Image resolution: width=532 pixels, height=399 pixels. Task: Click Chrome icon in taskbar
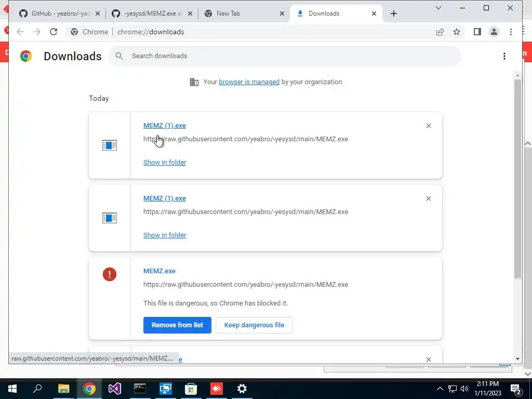[89, 389]
